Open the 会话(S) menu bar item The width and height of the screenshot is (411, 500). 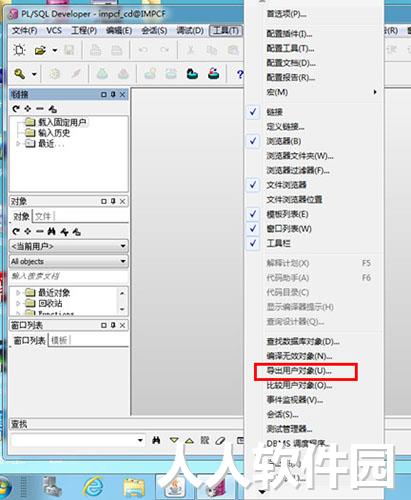pyautogui.click(x=154, y=31)
